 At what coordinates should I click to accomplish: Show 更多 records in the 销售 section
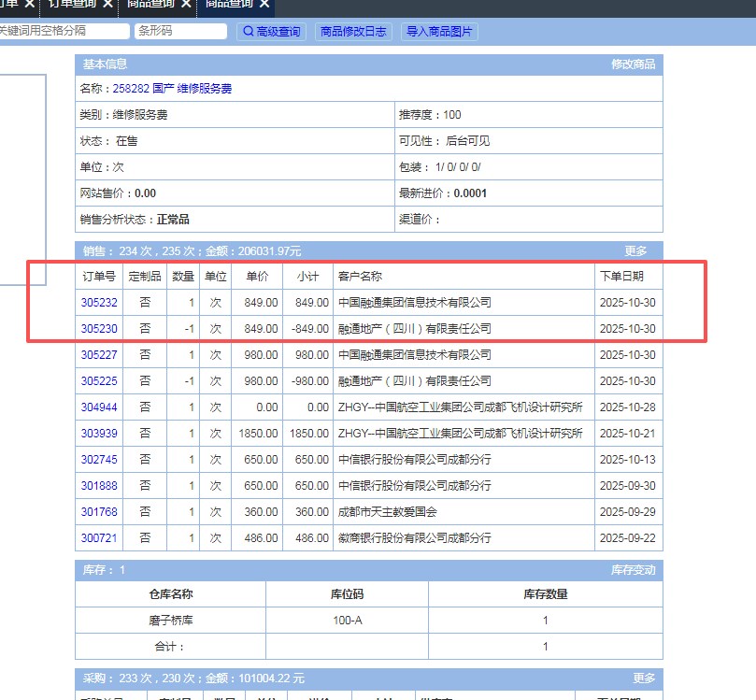(x=635, y=251)
